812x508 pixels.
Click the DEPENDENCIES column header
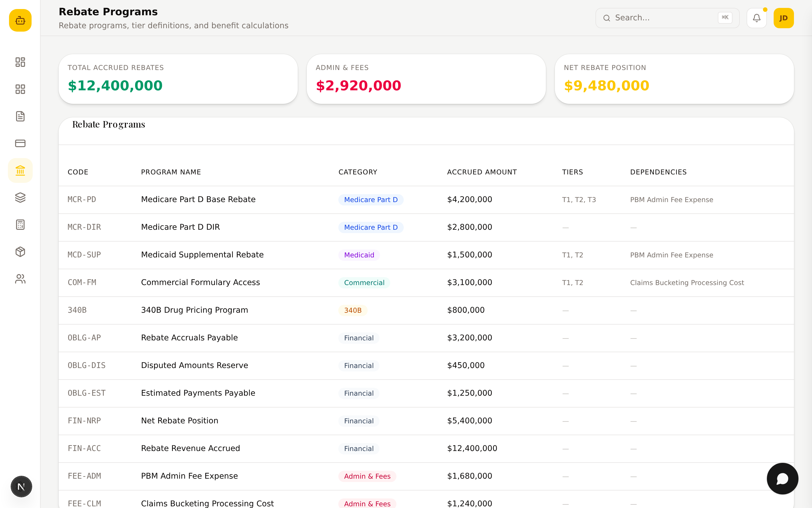[658, 172]
